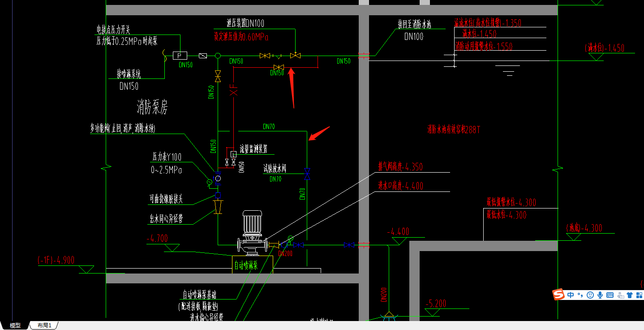The height and width of the screenshot is (330, 644).
Task: Select the 泄压装置DN100 label
Action: click(x=245, y=23)
